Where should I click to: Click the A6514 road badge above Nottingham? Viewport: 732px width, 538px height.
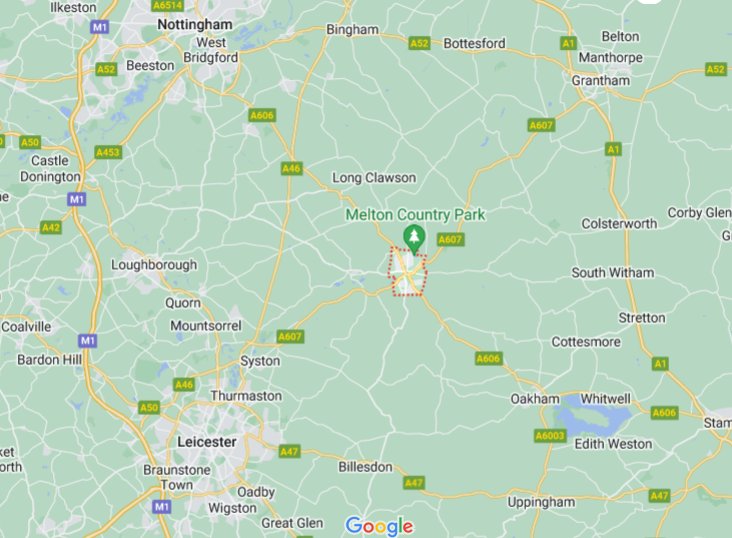point(167,5)
